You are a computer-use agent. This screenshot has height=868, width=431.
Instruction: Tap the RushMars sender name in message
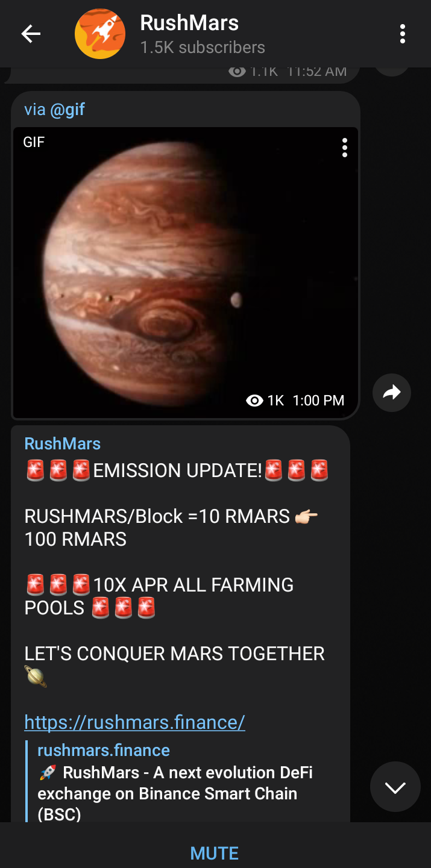63,444
